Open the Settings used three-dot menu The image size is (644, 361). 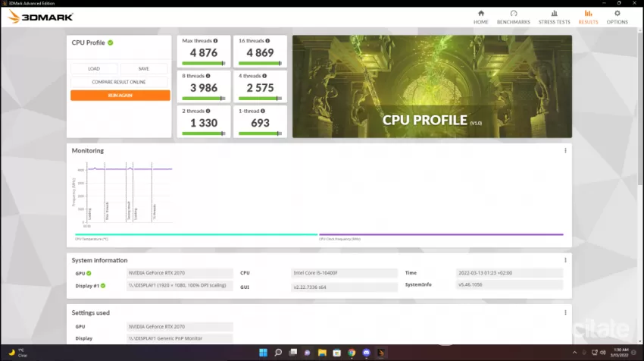coord(565,312)
